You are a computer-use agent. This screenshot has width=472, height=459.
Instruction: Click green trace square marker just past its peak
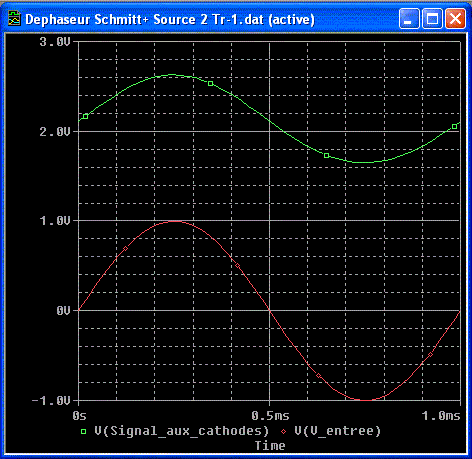[210, 83]
